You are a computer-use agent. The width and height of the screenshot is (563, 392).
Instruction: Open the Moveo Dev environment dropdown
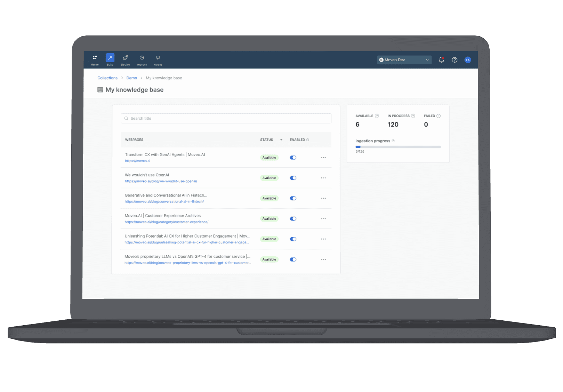404,60
